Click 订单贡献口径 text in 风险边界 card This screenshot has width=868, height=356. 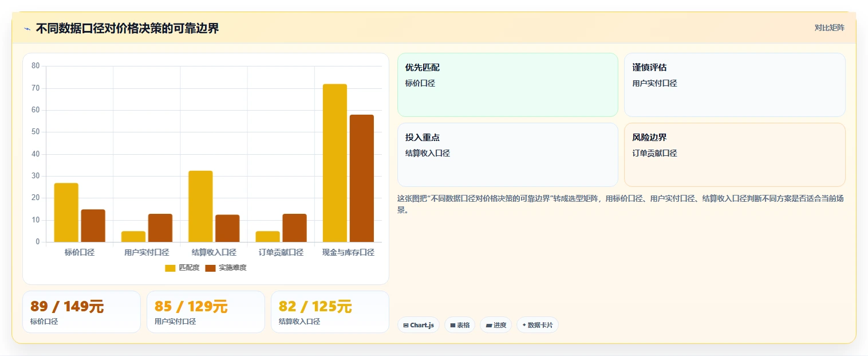[x=655, y=154]
